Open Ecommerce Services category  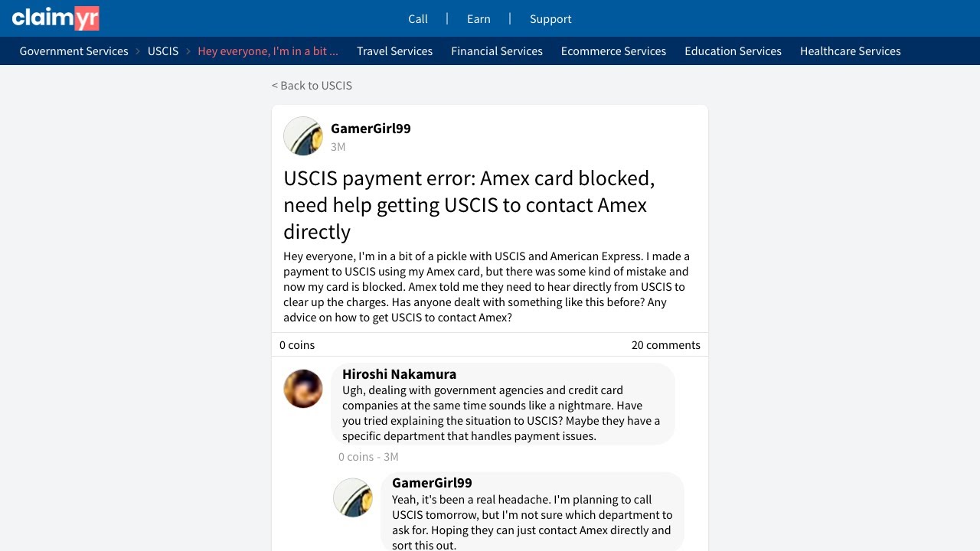(613, 51)
